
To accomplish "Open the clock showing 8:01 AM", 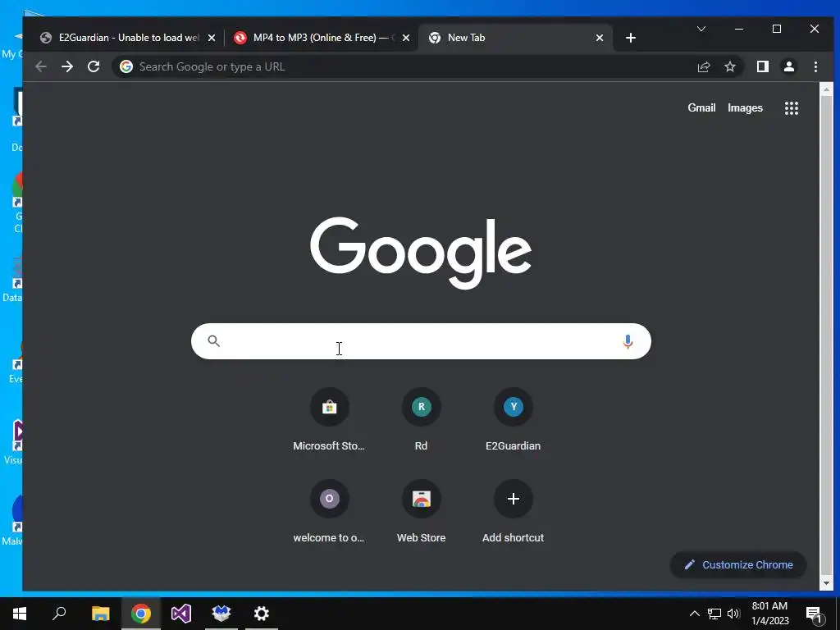I will point(769,614).
